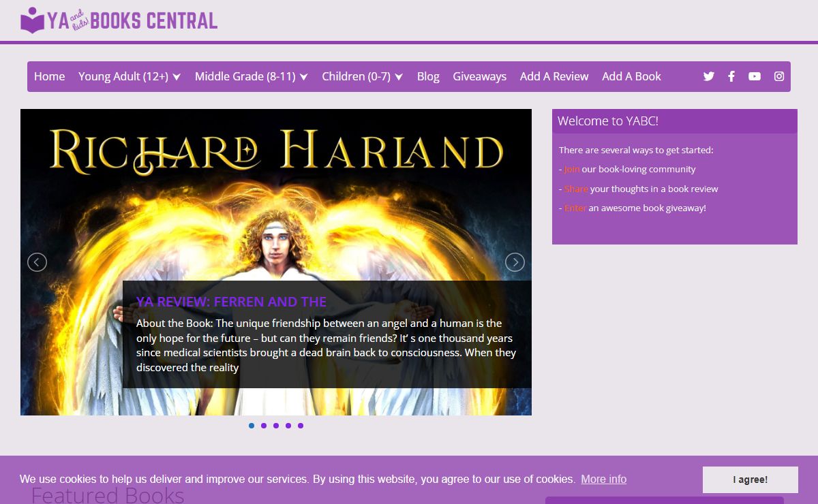Viewport: 818px width, 504px height.
Task: Select Add A Review in navbar
Action: pos(554,76)
